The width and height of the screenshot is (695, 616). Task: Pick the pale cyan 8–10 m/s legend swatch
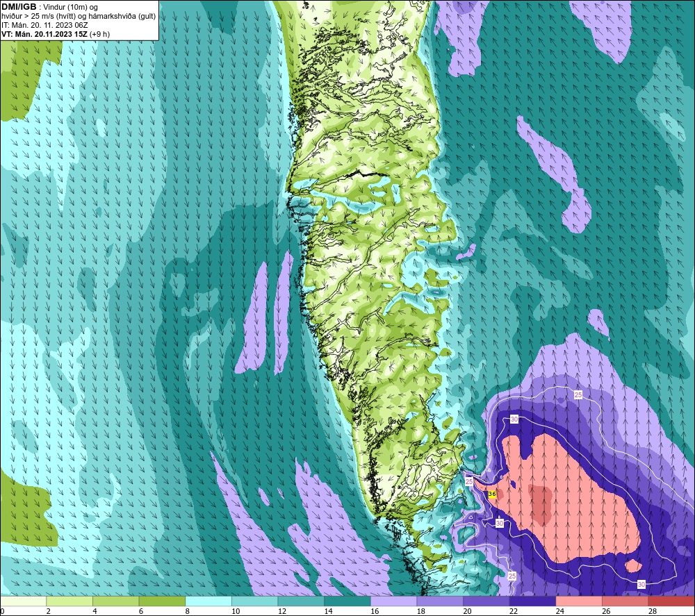pos(208,601)
